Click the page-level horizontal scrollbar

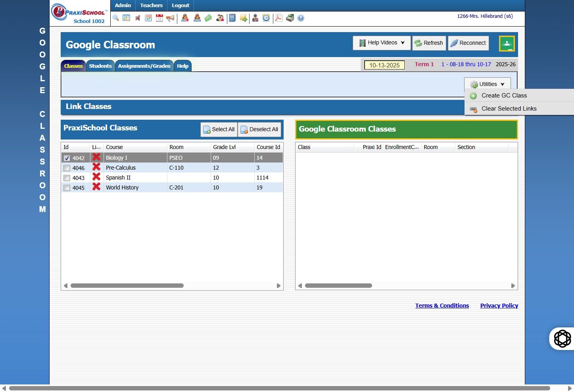pyautogui.click(x=279, y=388)
